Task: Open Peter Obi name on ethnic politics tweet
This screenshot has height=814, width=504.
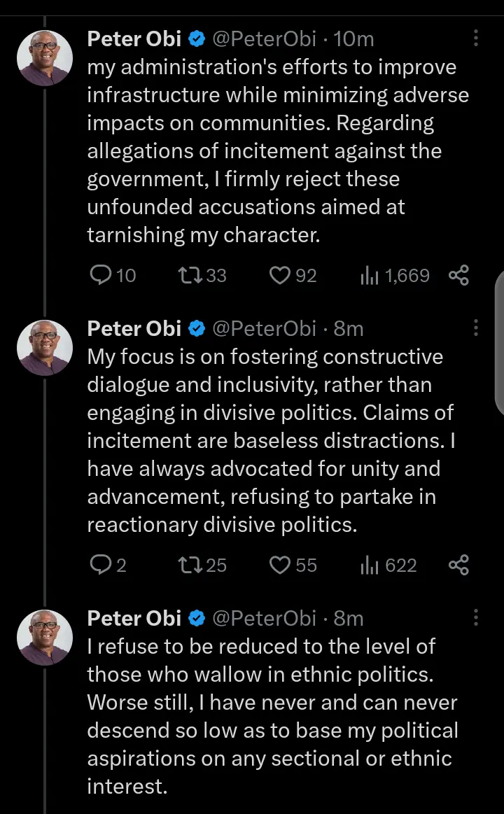Action: 134,619
